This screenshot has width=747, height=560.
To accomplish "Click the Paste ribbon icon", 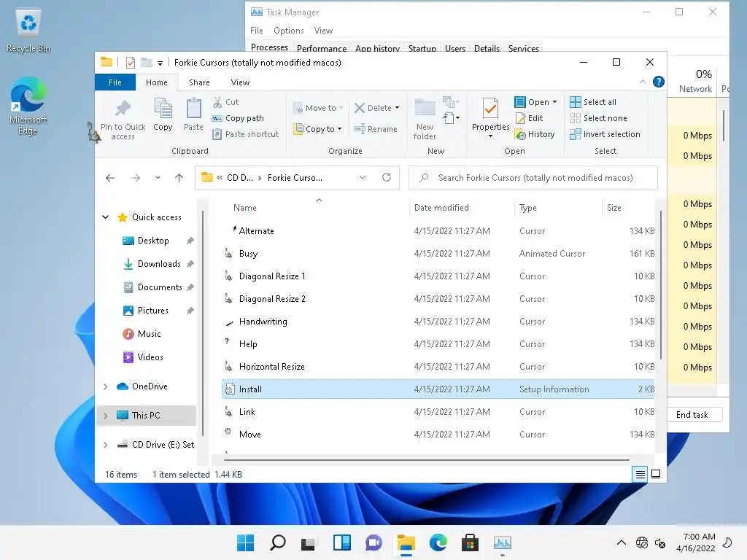I will (193, 108).
